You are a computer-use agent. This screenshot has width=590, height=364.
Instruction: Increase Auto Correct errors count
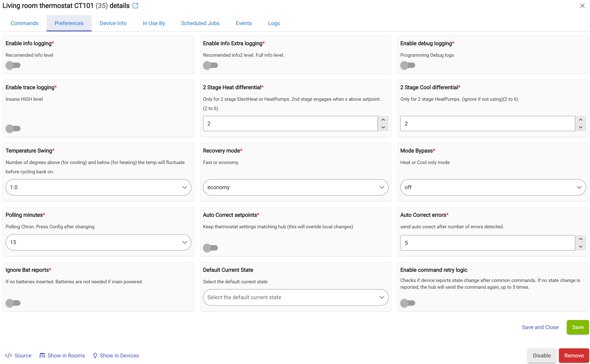pyautogui.click(x=580, y=239)
